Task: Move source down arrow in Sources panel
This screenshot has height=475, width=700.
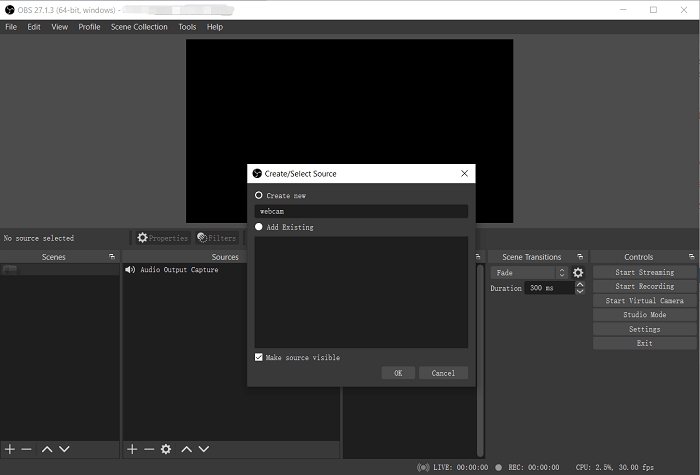Action: 204,449
